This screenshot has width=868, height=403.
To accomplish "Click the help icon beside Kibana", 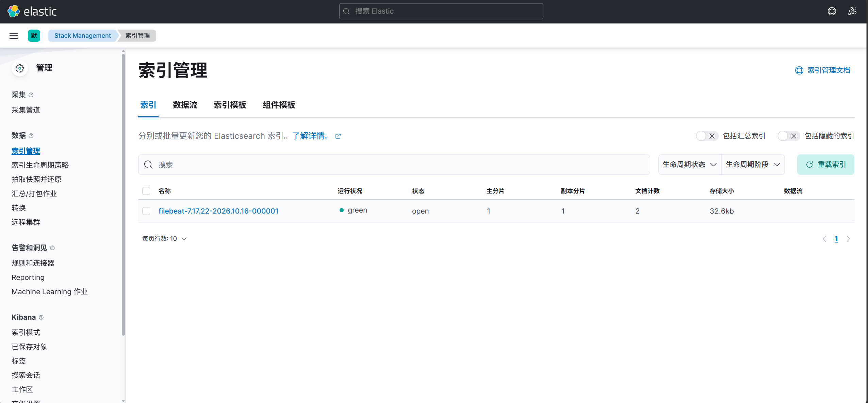I will pyautogui.click(x=41, y=317).
